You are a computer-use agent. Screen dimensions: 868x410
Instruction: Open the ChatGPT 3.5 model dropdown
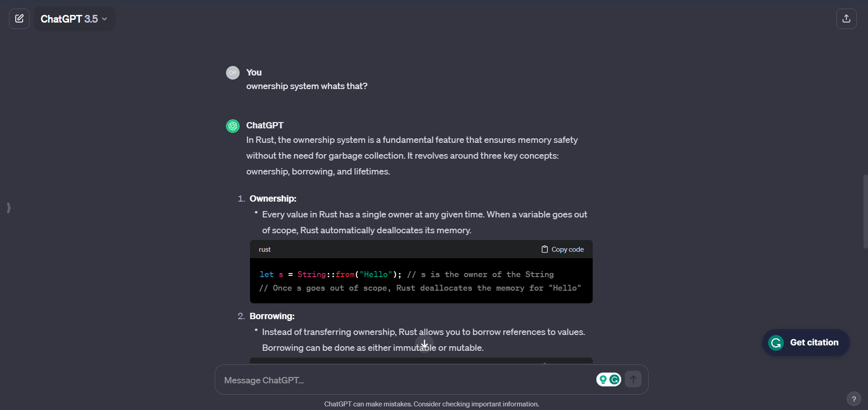tap(74, 19)
